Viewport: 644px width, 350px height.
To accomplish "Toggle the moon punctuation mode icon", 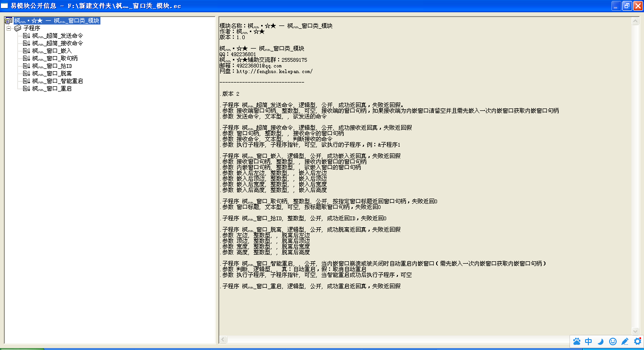I will [601, 342].
